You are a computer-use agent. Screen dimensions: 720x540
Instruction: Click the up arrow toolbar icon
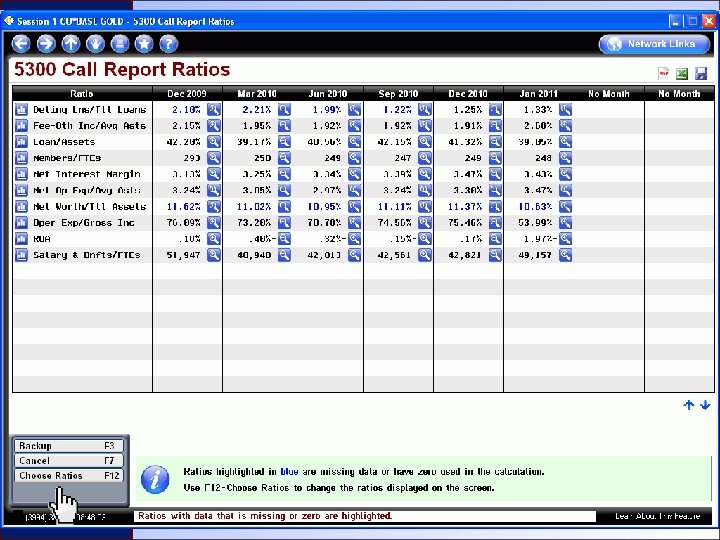71,44
